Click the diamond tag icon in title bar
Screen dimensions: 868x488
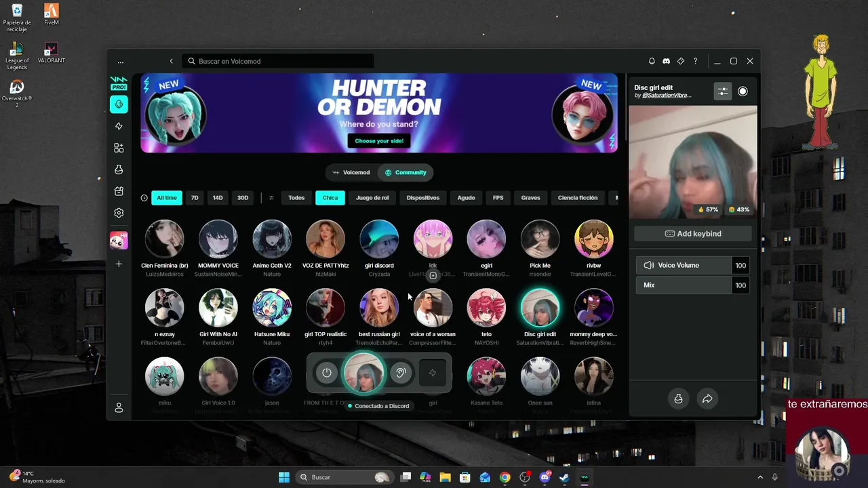coord(681,61)
